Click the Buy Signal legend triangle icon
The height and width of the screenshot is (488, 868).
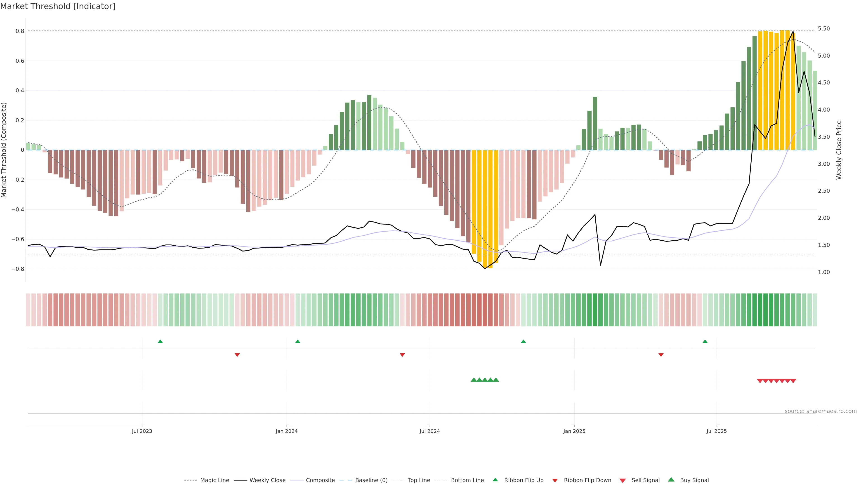click(x=671, y=480)
